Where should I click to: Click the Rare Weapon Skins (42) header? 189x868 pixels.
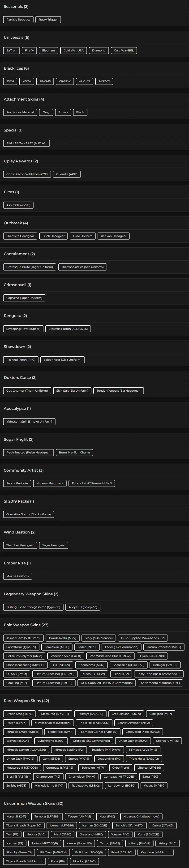(26, 701)
